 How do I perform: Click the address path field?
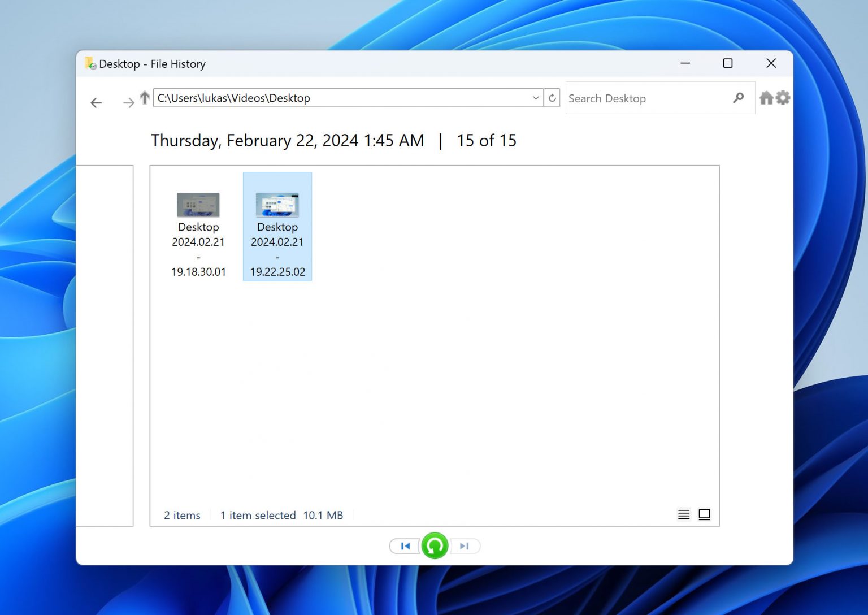tap(342, 98)
